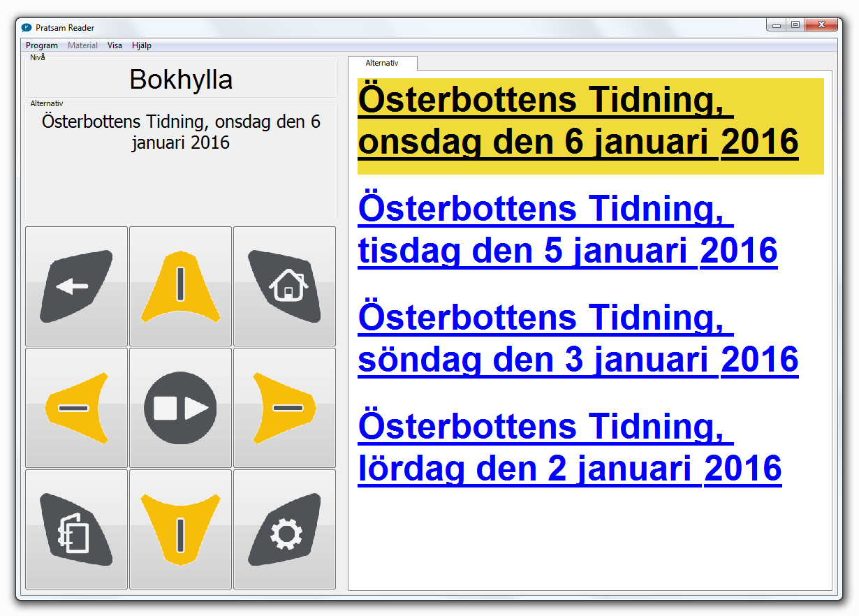
Task: Click the selected Alternativ description text
Action: pos(179,131)
